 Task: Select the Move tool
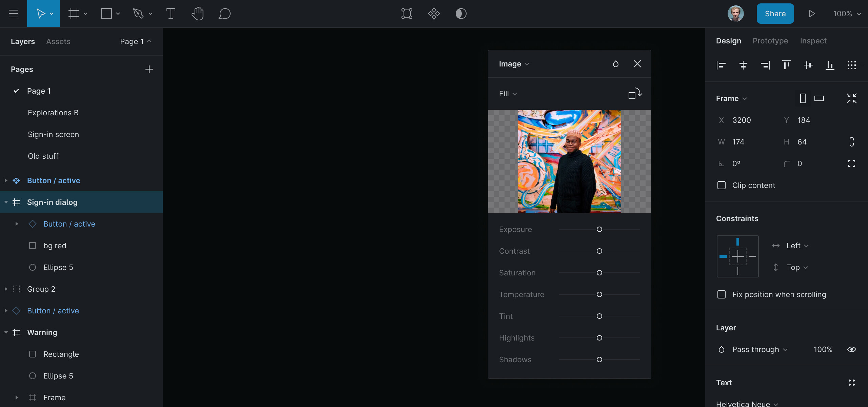tap(41, 14)
